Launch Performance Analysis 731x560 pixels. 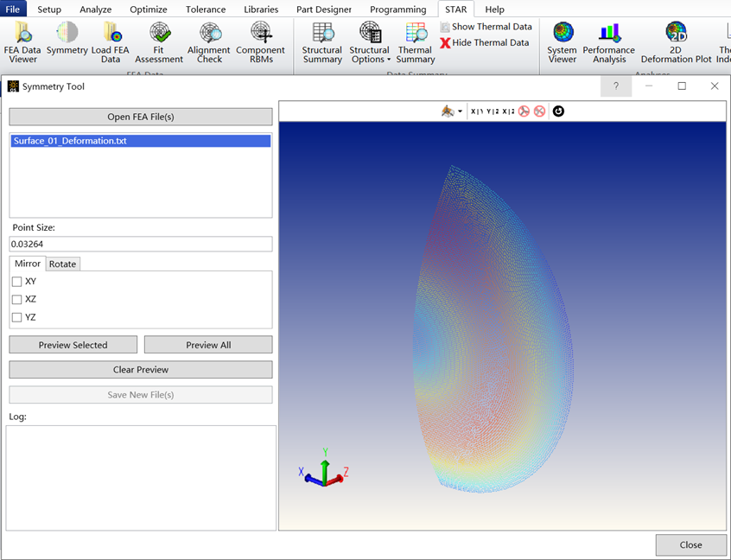609,42
